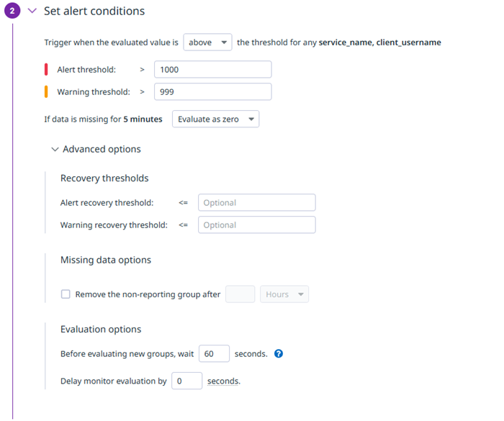
Task: Enable Remove the non-reporting group checkbox
Action: click(x=66, y=294)
